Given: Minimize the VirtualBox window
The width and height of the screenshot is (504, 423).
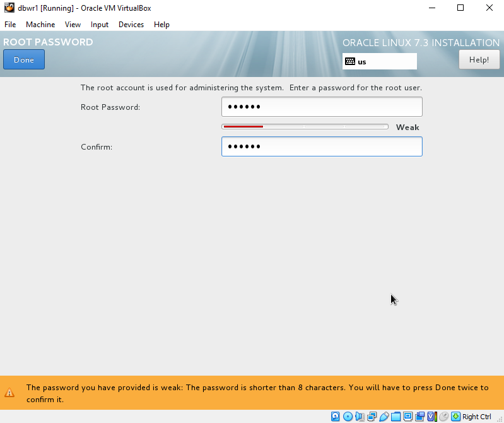Looking at the screenshot, I should [432, 8].
